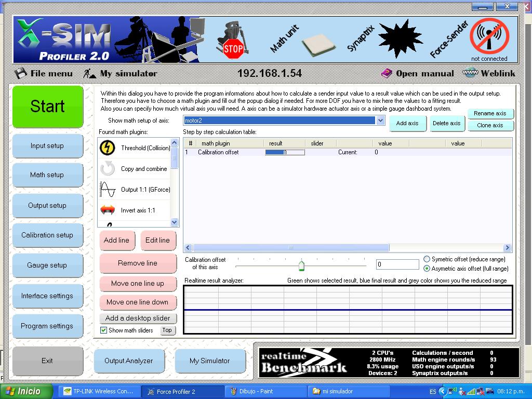
Task: Click the Force-Sender not connected antenna icon
Action: 489,36
